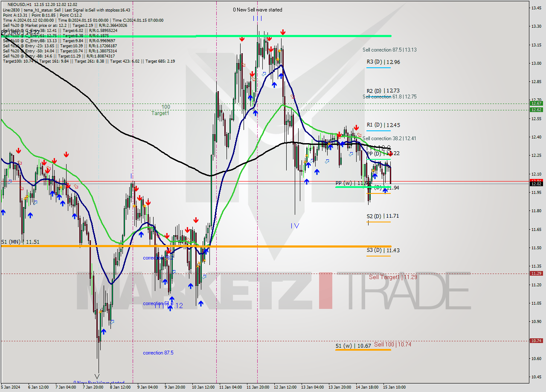Click '10 Jan 12:00' on time axis

tap(203, 387)
